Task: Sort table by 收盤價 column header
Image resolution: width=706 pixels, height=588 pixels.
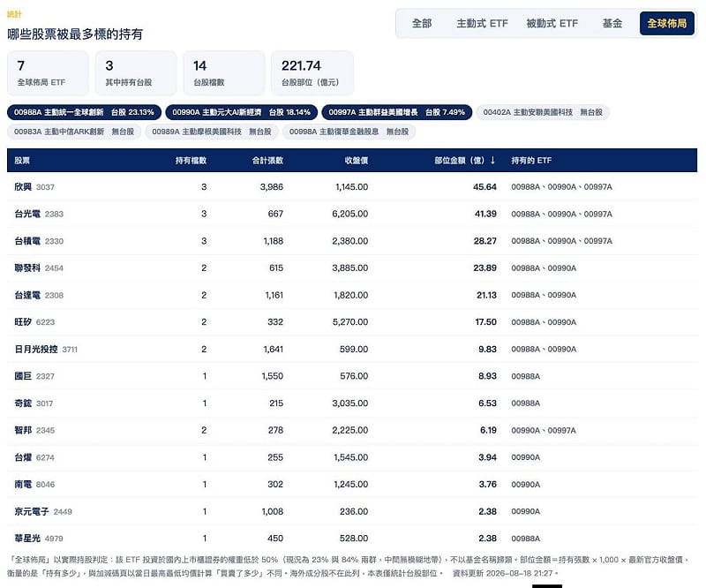Action: coord(357,161)
